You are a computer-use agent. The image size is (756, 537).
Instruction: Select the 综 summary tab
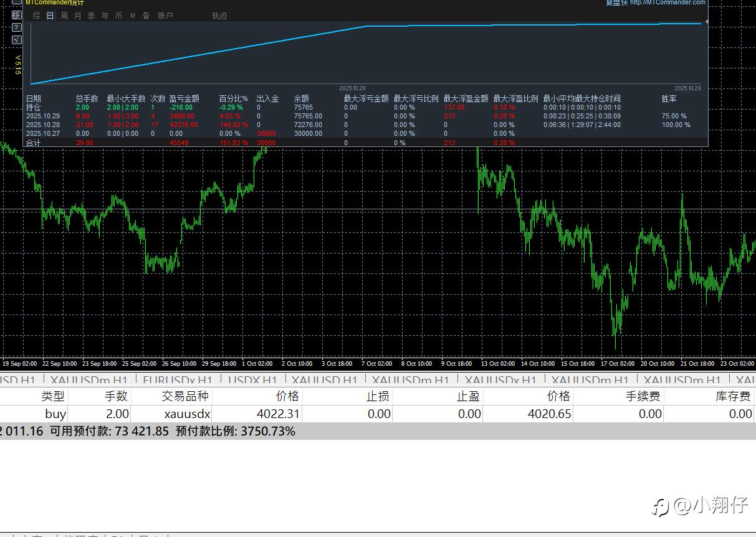point(37,16)
